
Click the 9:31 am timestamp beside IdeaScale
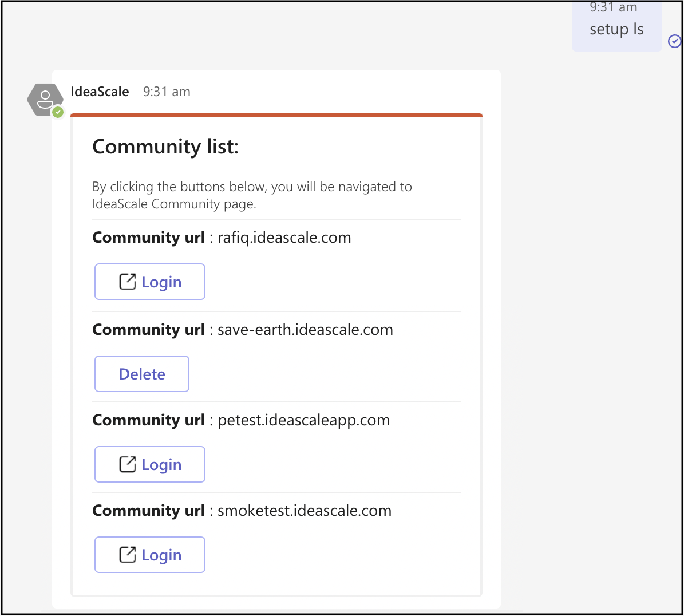[167, 92]
